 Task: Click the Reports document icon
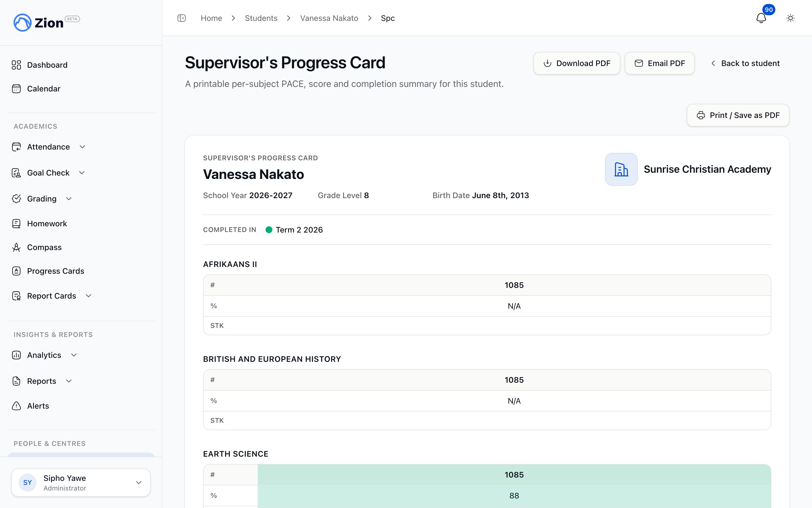[16, 381]
